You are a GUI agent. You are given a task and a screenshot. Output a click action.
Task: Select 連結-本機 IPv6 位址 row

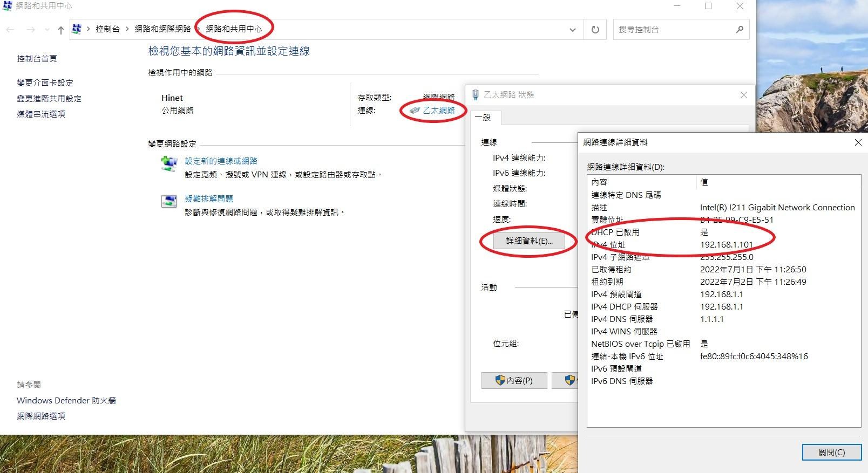tap(723, 356)
